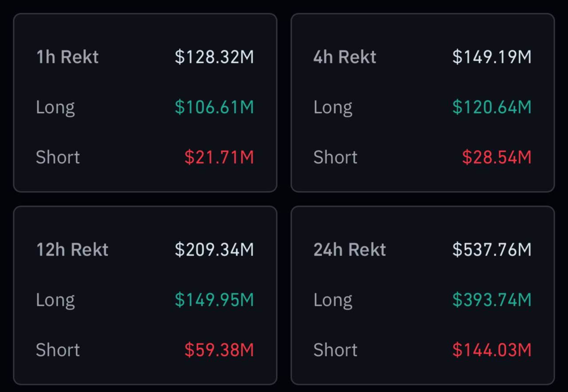The height and width of the screenshot is (392, 568).
Task: Click the 4h Short value $28.54M
Action: [x=497, y=157]
